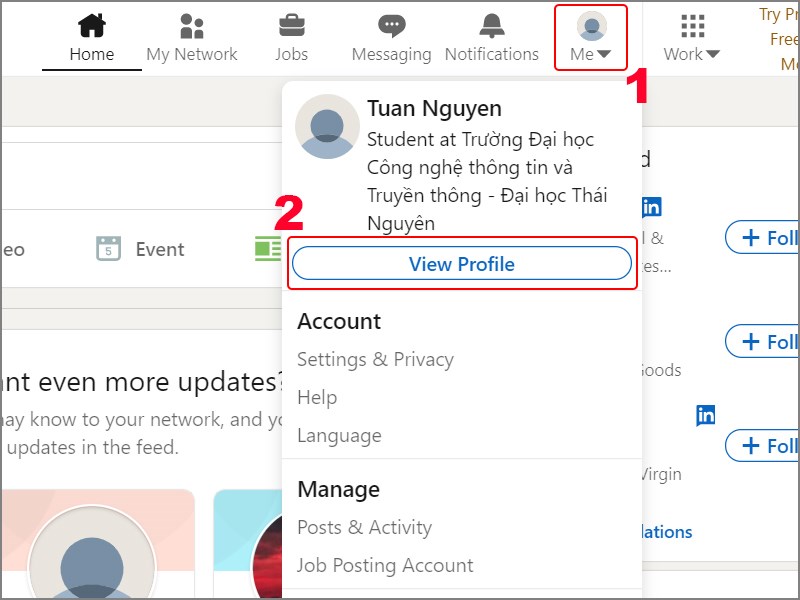Image resolution: width=800 pixels, height=600 pixels.
Task: Follow the suggested page mentioning Goods
Action: point(762,341)
